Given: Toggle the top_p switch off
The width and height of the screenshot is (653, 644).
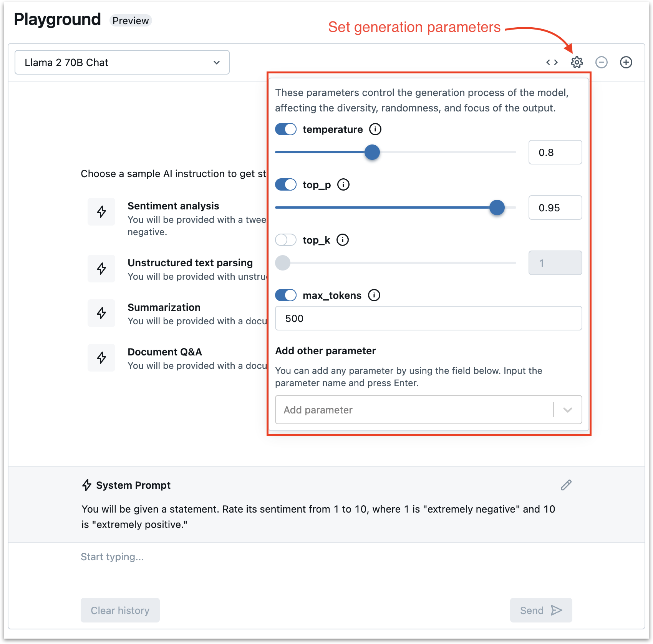Looking at the screenshot, I should click(286, 185).
